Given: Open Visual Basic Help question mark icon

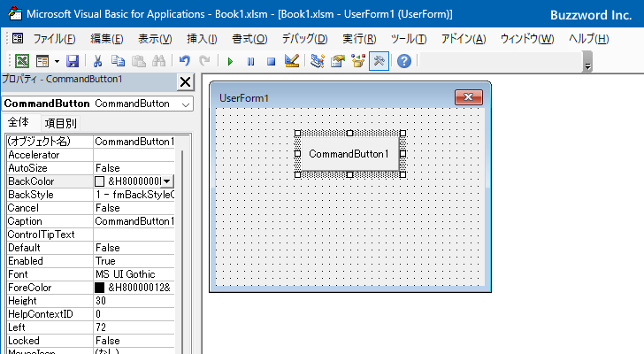Looking at the screenshot, I should (x=404, y=61).
